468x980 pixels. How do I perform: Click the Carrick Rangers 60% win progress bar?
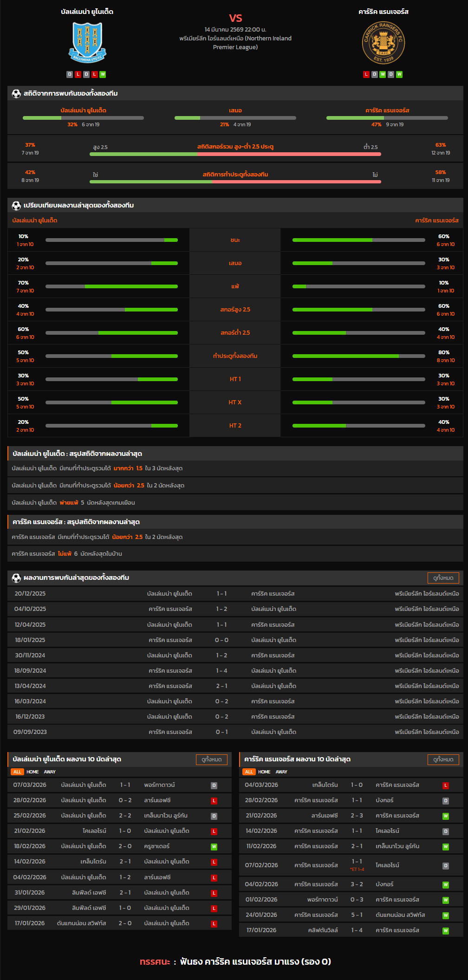tap(358, 240)
